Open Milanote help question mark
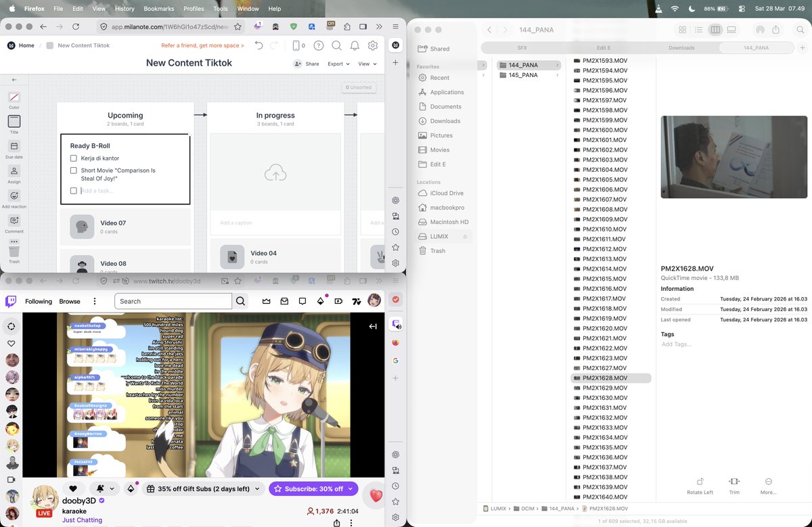 pyautogui.click(x=318, y=45)
